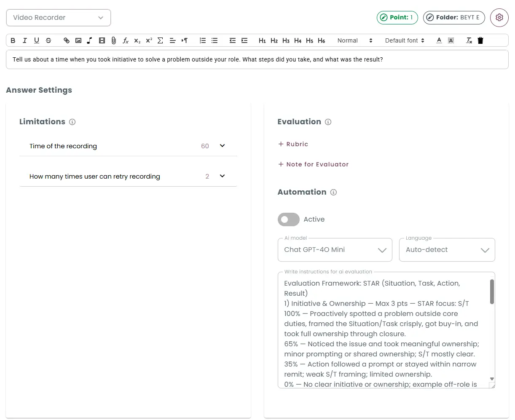Toggle the bullet list formatting
Image resolution: width=515 pixels, height=420 pixels.
(x=215, y=40)
